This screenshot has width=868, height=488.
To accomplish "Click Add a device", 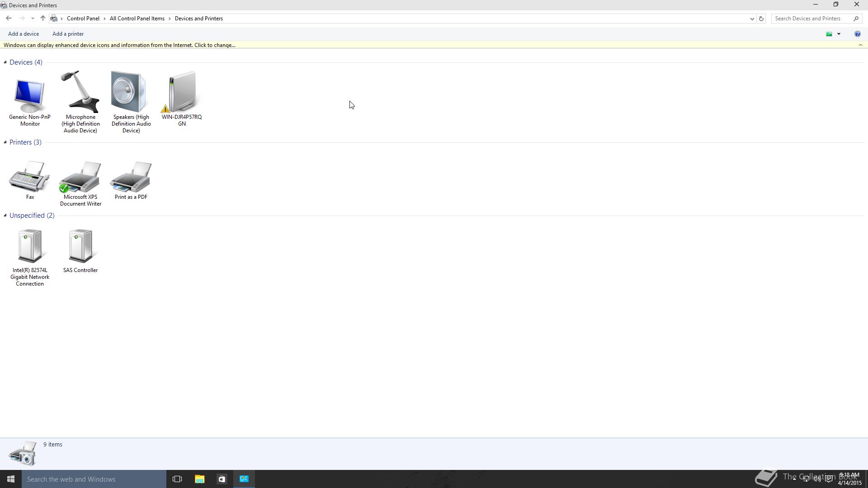I will (x=24, y=34).
